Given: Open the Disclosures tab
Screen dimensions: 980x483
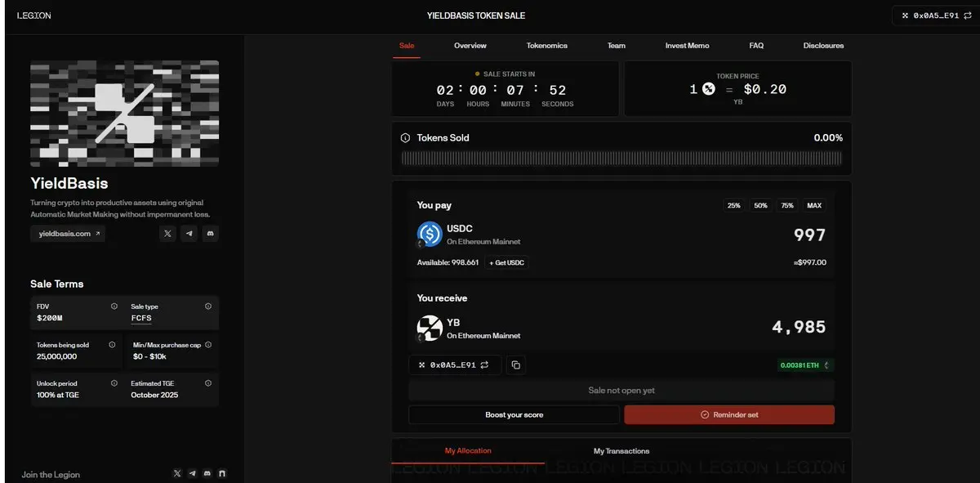Looking at the screenshot, I should [823, 46].
